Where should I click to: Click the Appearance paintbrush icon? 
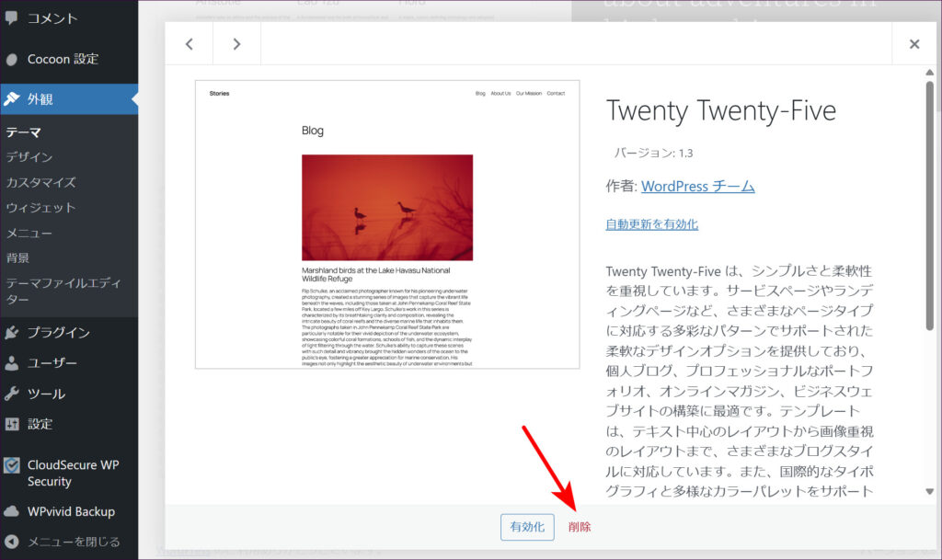(x=12, y=98)
